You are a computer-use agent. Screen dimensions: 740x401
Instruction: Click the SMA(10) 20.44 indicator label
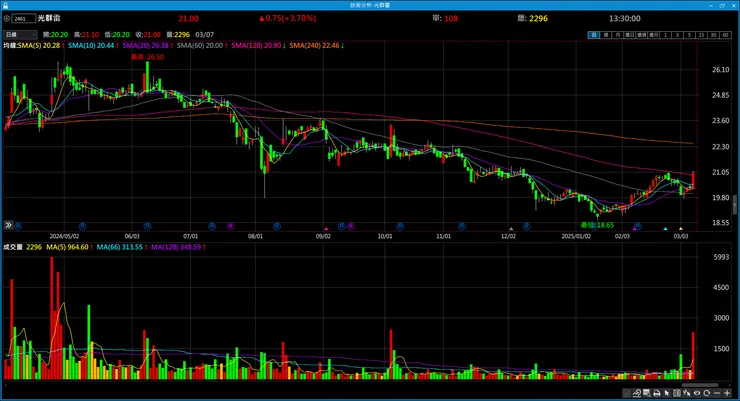[91, 46]
